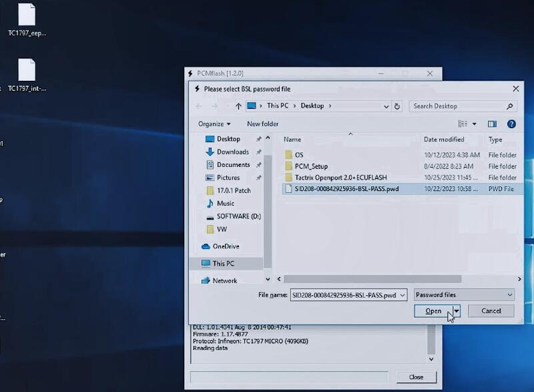Click New folder in the toolbar

click(262, 124)
